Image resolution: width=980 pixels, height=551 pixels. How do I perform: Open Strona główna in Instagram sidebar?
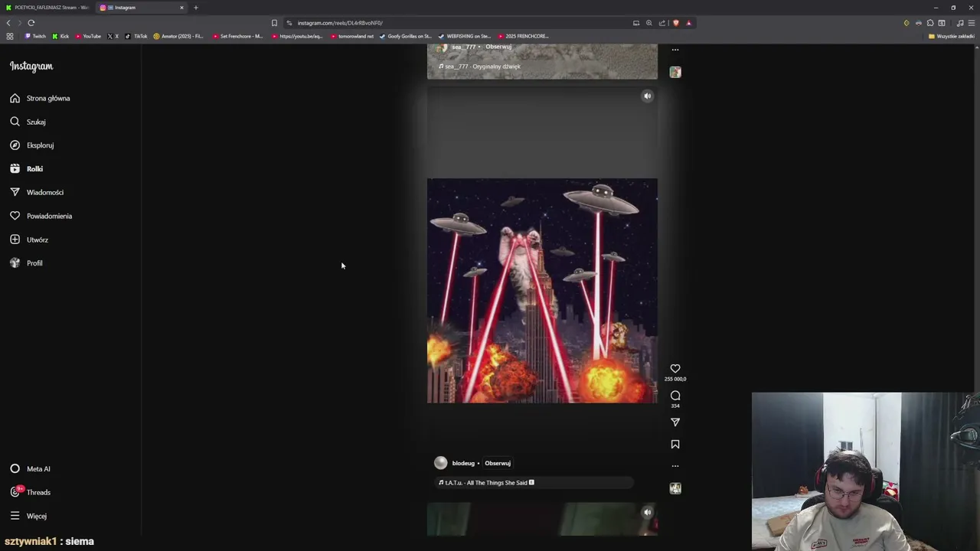pos(40,98)
